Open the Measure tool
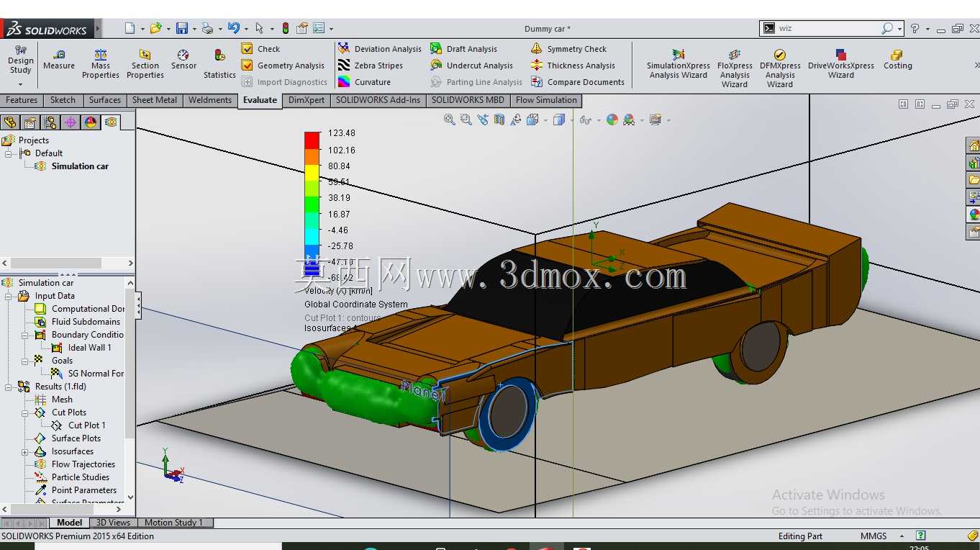 coord(59,60)
